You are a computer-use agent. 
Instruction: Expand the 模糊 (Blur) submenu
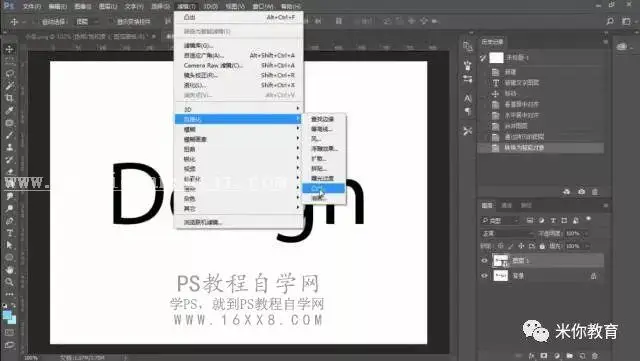238,129
